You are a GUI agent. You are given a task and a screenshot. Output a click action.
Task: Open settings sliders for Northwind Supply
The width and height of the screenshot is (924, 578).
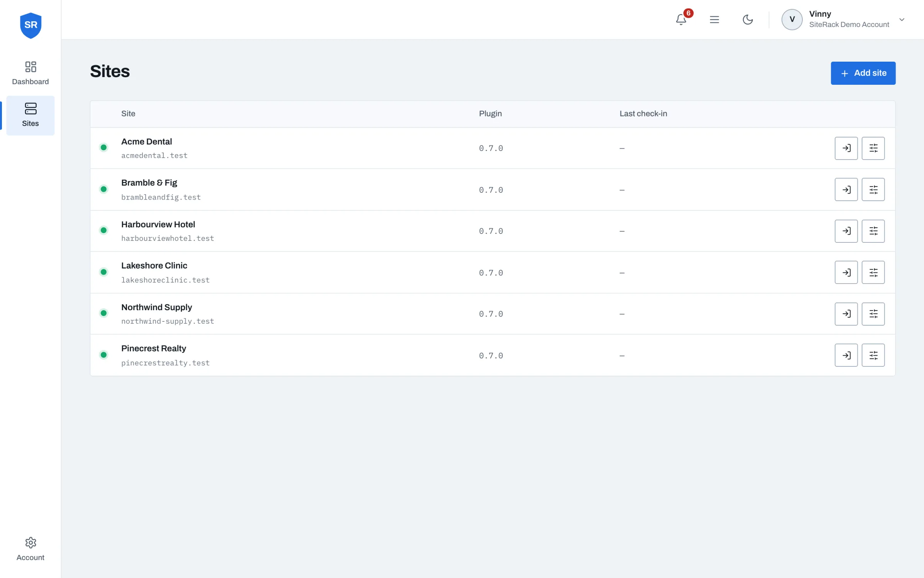(x=873, y=314)
